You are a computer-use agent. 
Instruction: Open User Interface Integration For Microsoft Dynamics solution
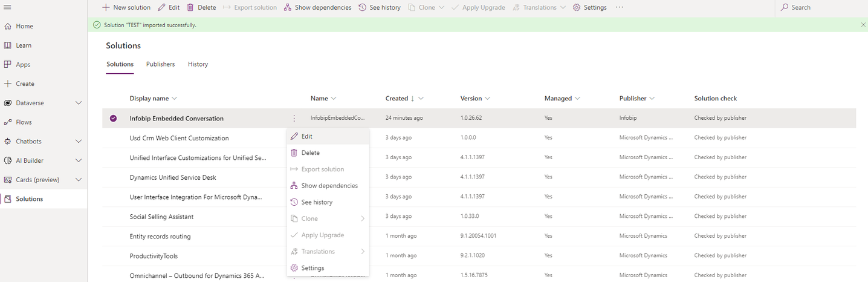196,197
